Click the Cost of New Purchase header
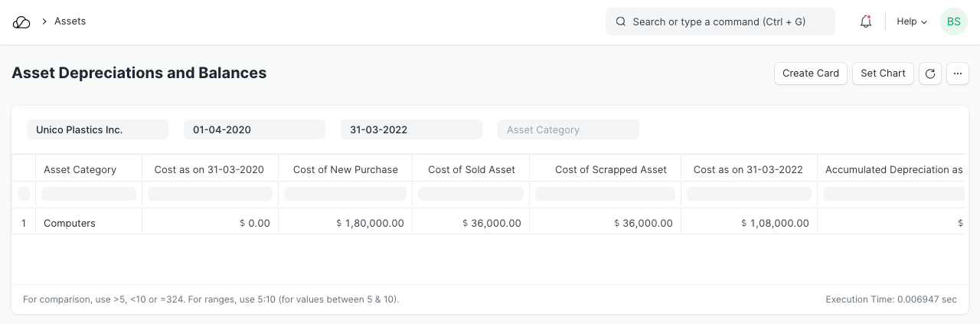Screen dimensions: 980x324 345,169
